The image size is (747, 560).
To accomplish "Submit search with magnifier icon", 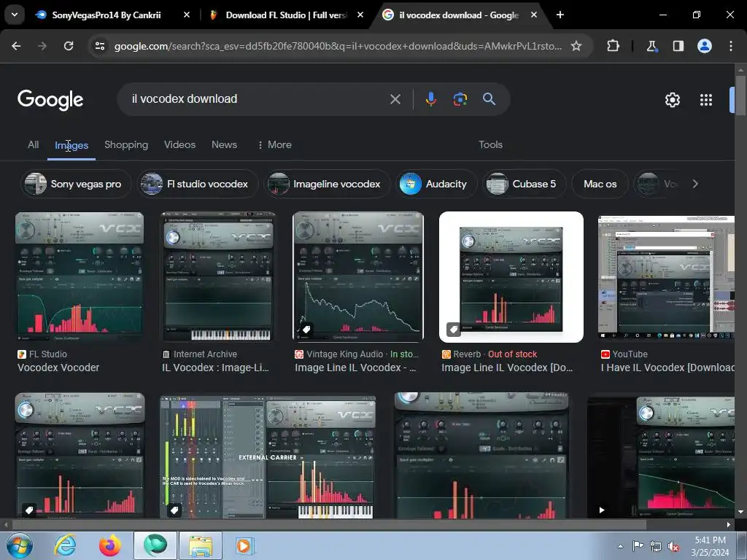I will pos(489,99).
